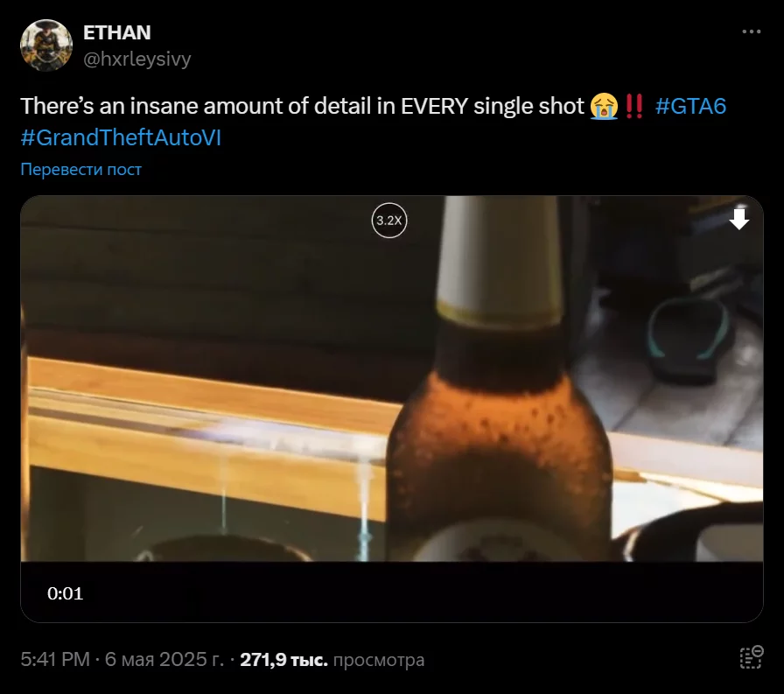
Task: Click the 271,9 тыс. просмотра view count
Action: coord(332,660)
